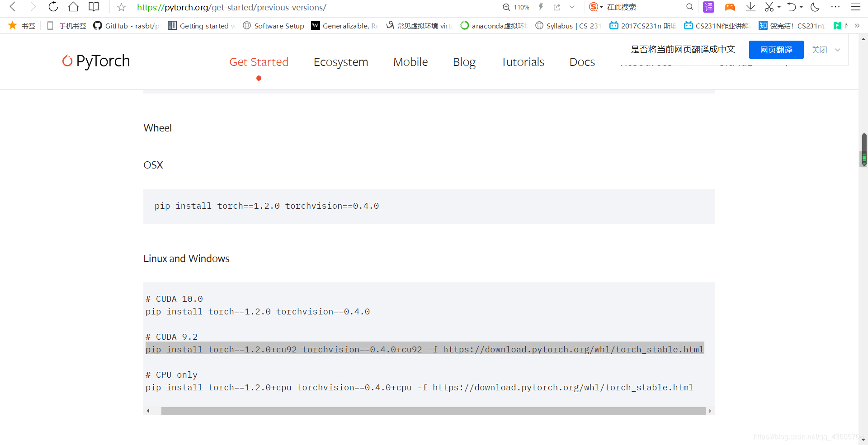This screenshot has height=445, width=868.
Task: Open the downloads arrow icon
Action: click(750, 7)
